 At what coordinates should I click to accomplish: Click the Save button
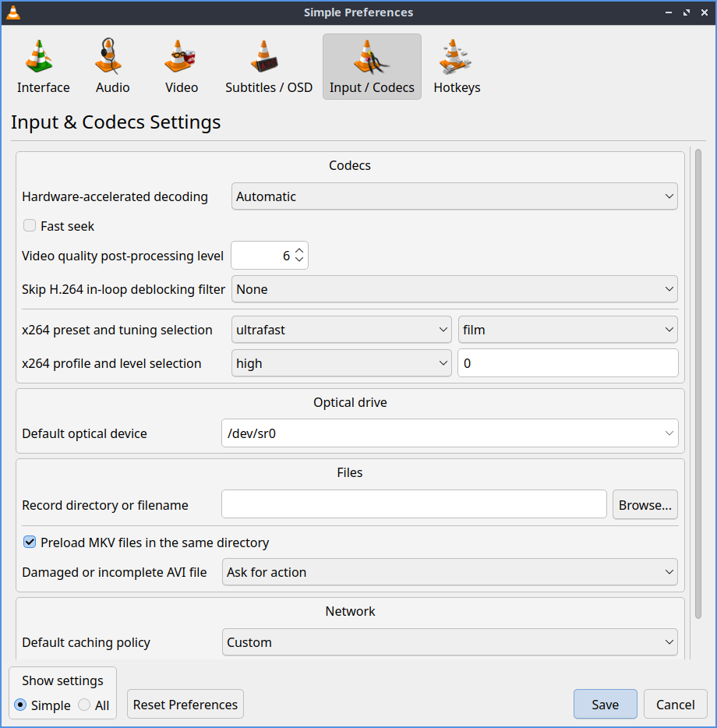click(x=605, y=705)
